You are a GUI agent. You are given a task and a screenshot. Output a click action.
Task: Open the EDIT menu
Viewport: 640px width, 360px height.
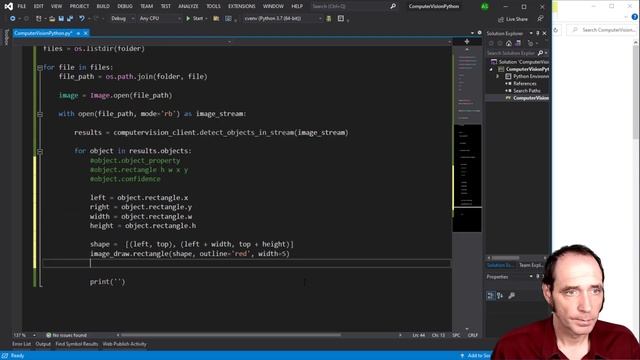click(x=38, y=6)
